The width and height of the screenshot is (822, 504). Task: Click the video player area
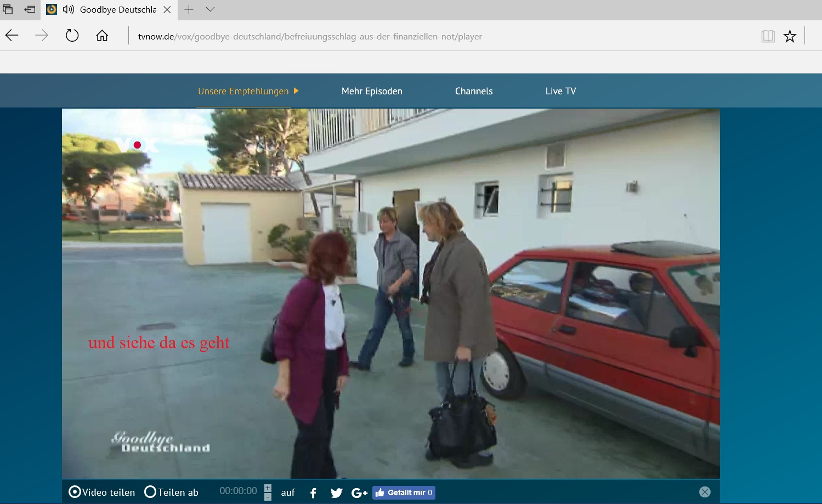point(391,293)
